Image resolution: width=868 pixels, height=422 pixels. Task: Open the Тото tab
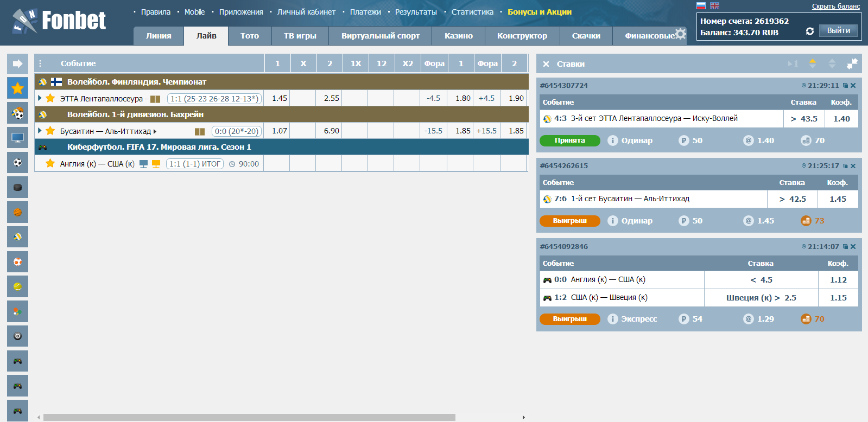tap(250, 36)
